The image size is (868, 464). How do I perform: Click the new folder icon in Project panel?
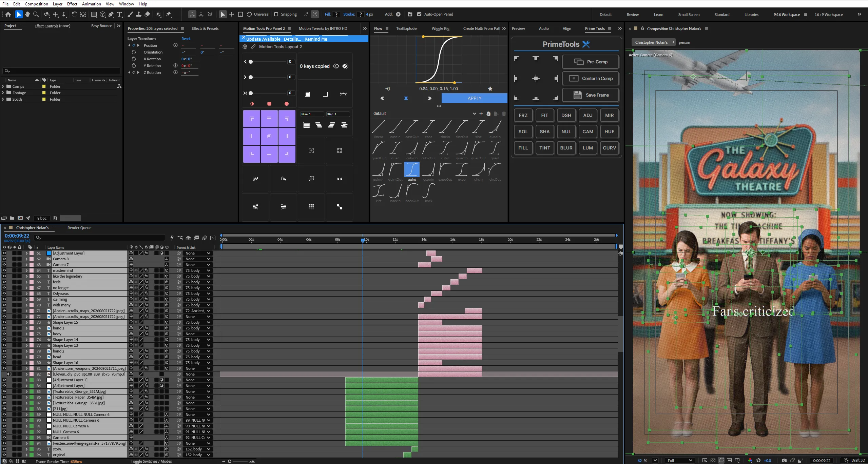tap(12, 218)
